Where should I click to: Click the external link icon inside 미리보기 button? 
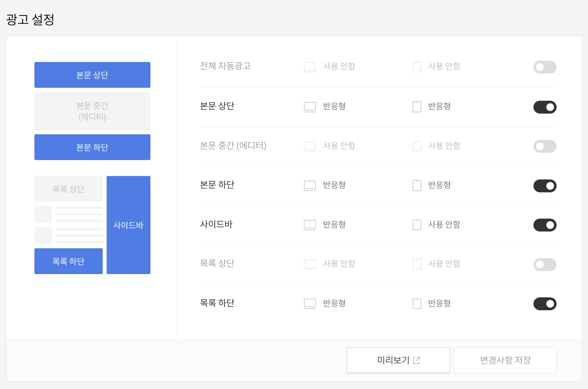tap(416, 360)
